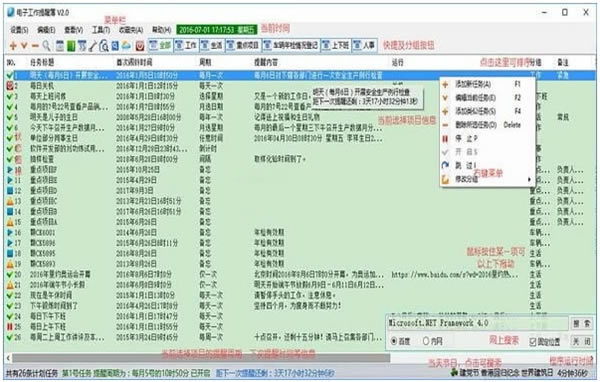Click the red alarm clock toolbar icon

point(140,46)
